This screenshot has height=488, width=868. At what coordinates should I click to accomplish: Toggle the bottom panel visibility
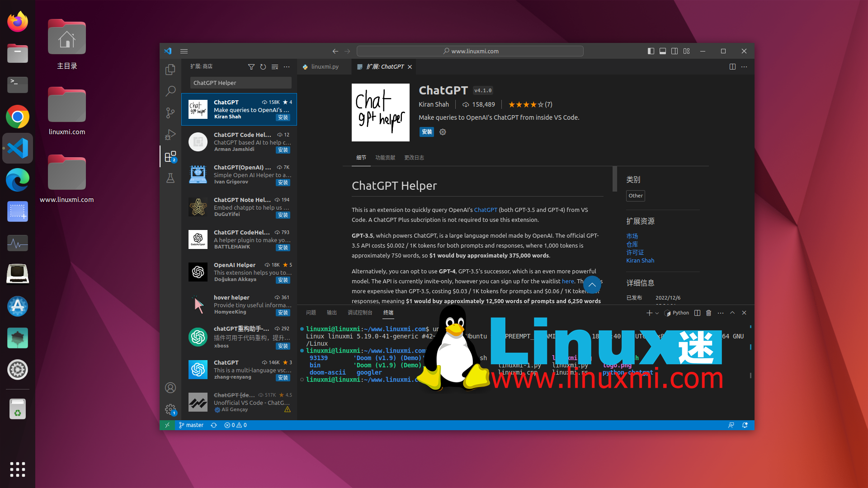663,51
